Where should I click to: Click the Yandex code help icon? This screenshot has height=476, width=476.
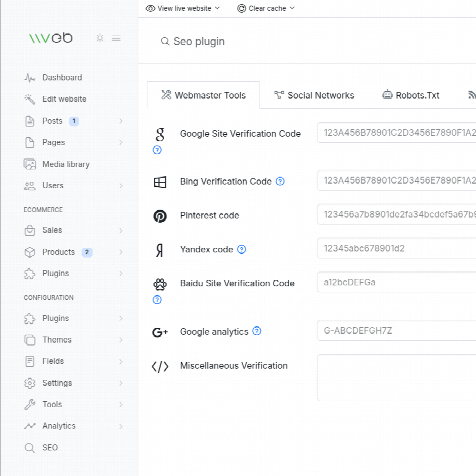click(242, 249)
